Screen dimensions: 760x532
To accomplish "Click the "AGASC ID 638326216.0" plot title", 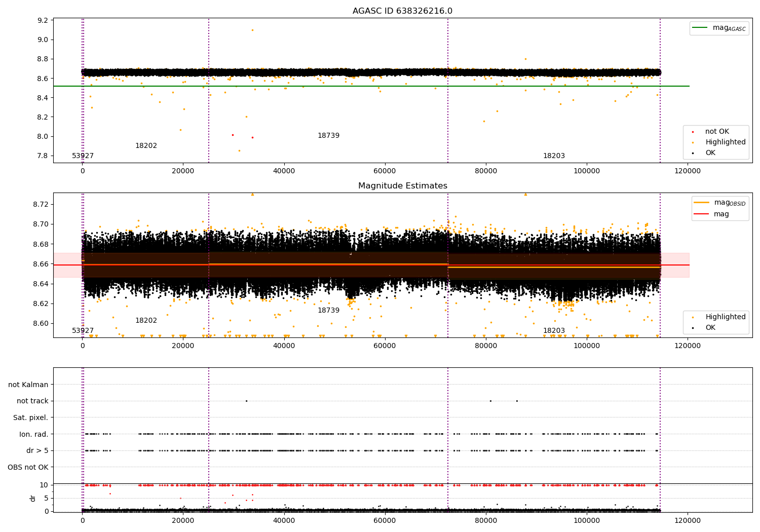I will (402, 11).
